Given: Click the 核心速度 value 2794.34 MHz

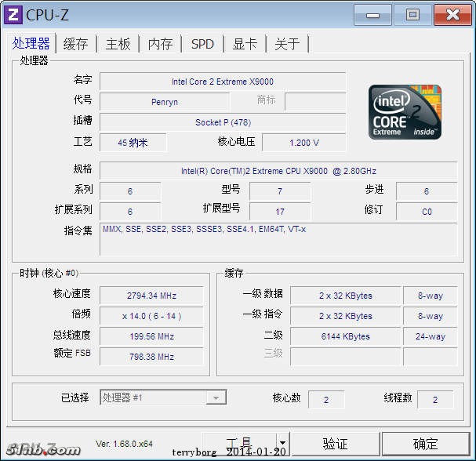Looking at the screenshot, I should [x=151, y=296].
